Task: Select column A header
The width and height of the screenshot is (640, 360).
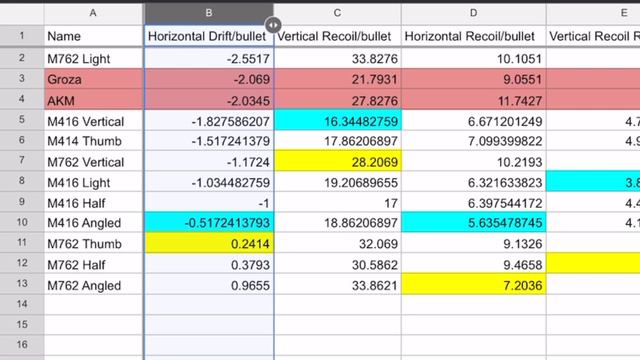Action: click(x=93, y=13)
